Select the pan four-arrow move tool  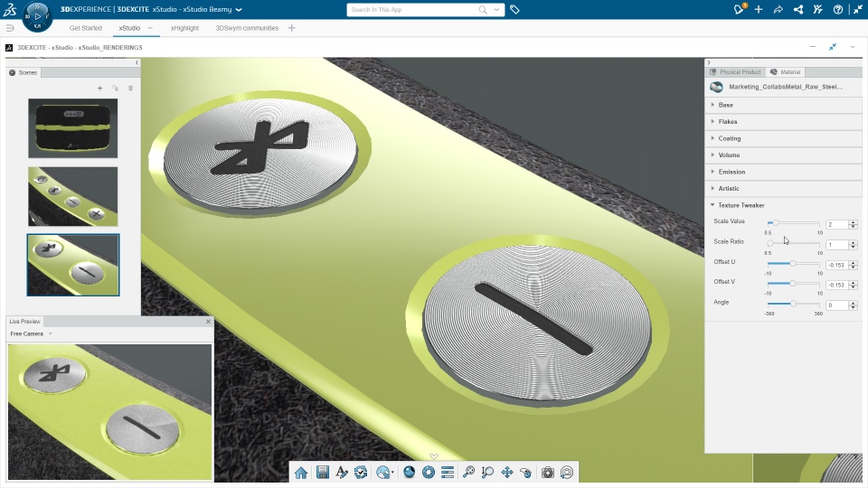pos(506,472)
